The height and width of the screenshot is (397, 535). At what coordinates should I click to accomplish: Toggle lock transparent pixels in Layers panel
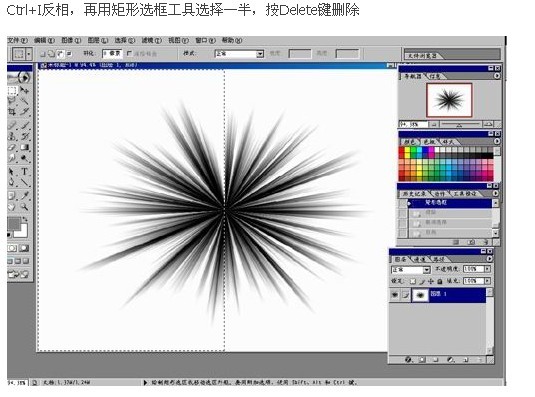click(x=413, y=281)
